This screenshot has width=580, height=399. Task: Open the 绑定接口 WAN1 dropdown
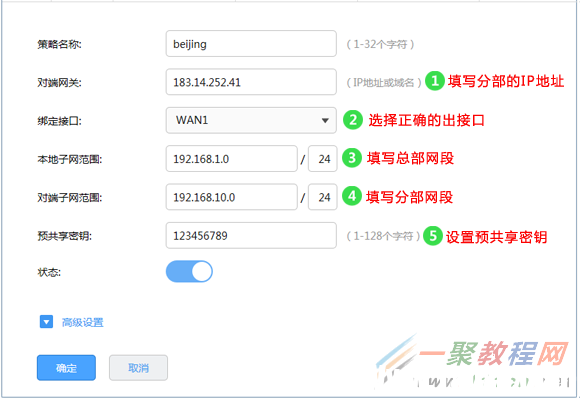click(x=251, y=120)
